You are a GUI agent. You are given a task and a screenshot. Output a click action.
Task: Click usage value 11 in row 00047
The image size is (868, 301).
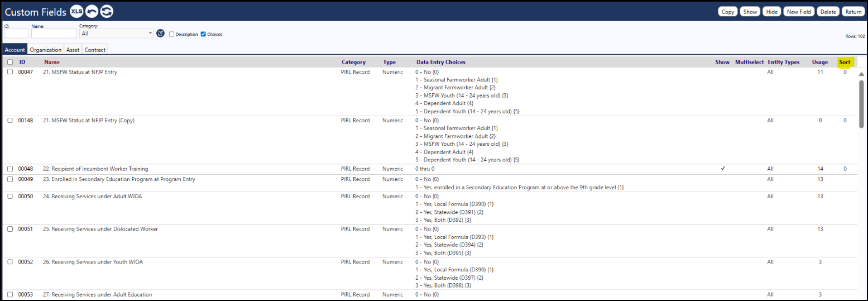[820, 72]
